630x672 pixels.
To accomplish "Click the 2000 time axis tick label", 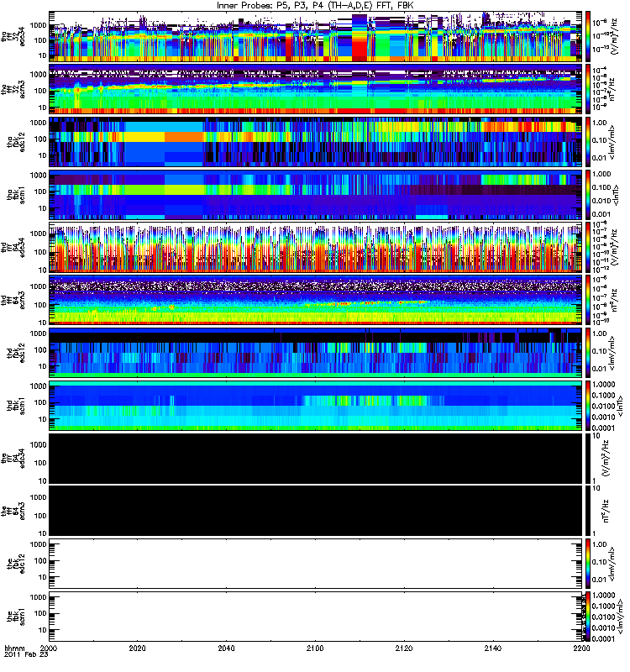I will 49,648.
